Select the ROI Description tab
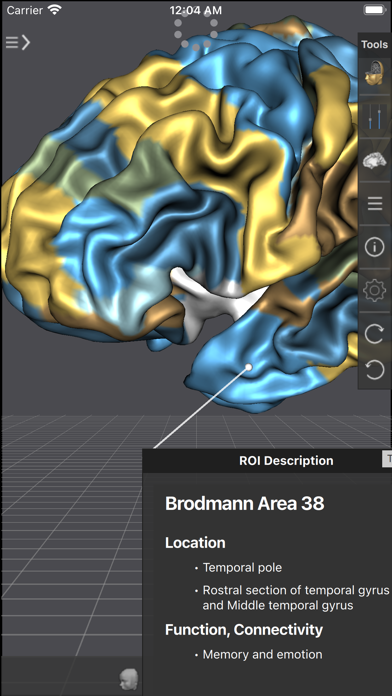 coord(286,461)
